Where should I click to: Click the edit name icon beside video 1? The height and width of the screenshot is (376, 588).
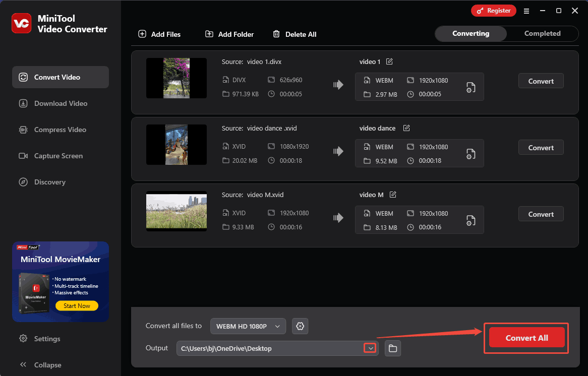(389, 61)
